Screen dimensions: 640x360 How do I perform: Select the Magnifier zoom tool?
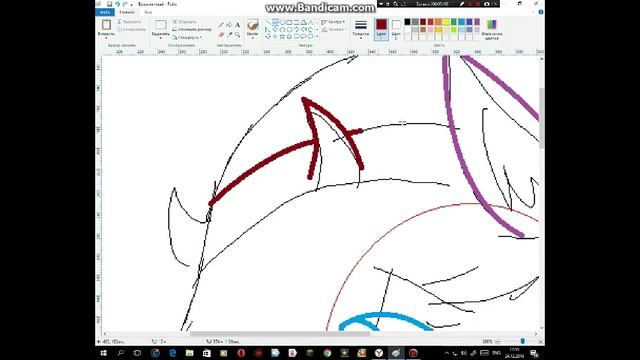tap(237, 35)
